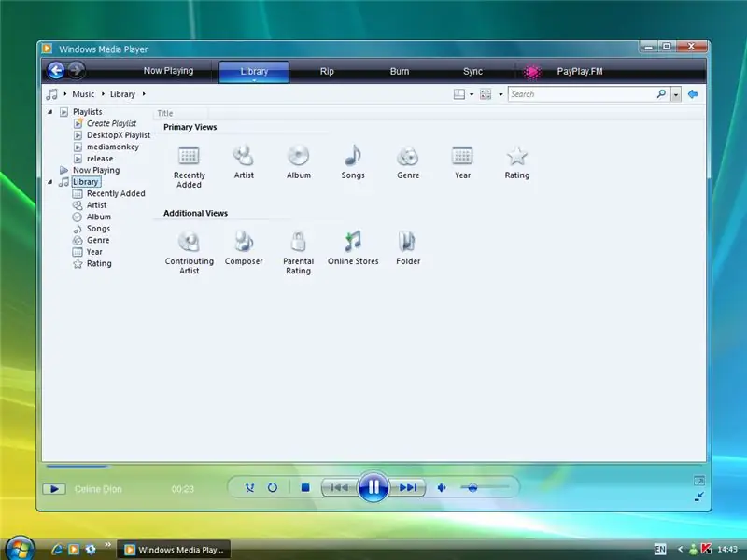Open the Songs view icon in Primary Views
Viewport: 747px width, 560px height.
pos(353,155)
